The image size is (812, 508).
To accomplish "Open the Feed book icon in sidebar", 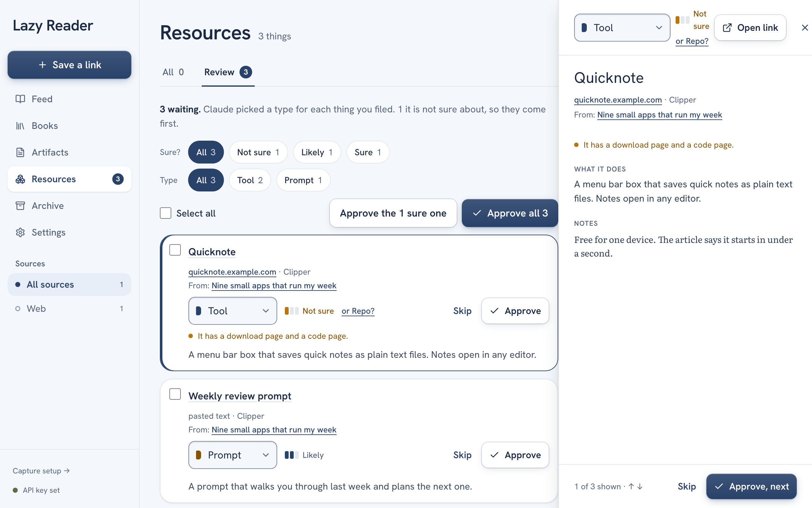I will click(20, 99).
